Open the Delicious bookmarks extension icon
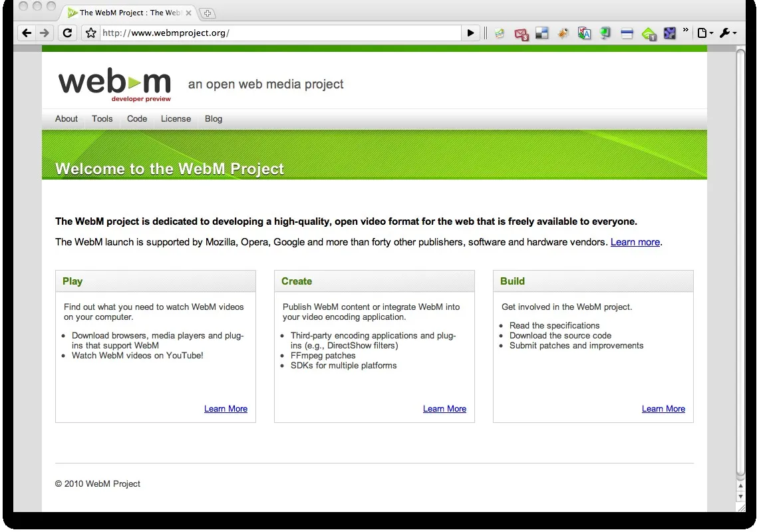759x532 pixels. pyautogui.click(x=542, y=33)
